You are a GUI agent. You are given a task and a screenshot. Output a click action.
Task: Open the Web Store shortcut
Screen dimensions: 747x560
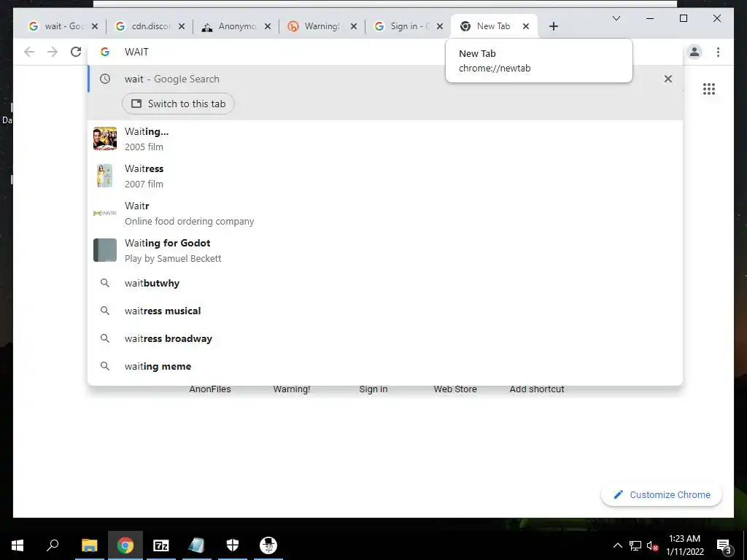455,389
